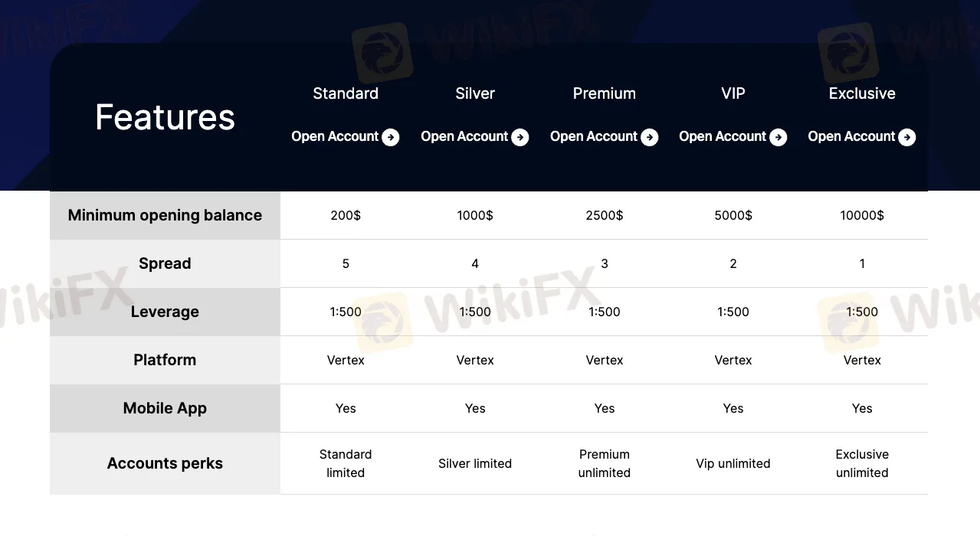Click the Exclusive 10000$ balance cell
The height and width of the screenshot is (536, 980).
point(862,215)
